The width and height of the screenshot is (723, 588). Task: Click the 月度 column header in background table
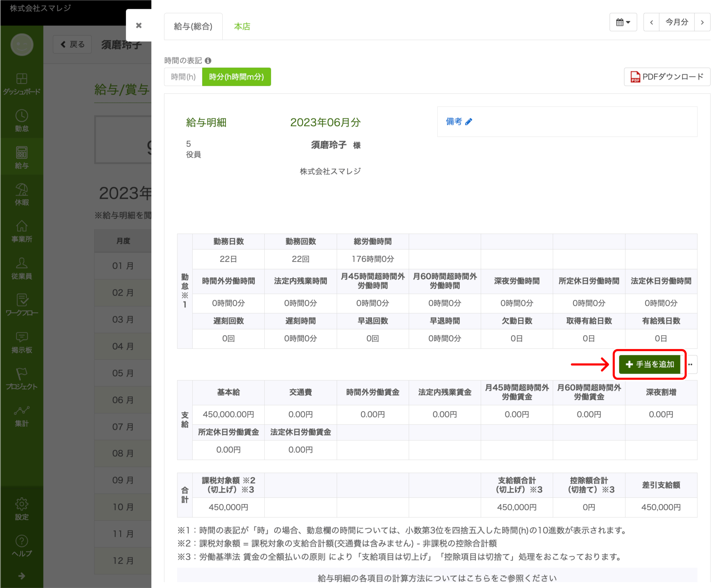[x=123, y=241]
